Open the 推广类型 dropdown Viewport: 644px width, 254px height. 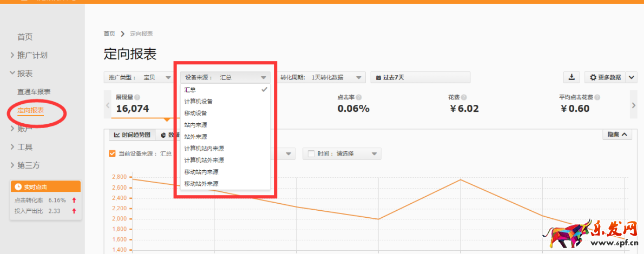pyautogui.click(x=138, y=77)
